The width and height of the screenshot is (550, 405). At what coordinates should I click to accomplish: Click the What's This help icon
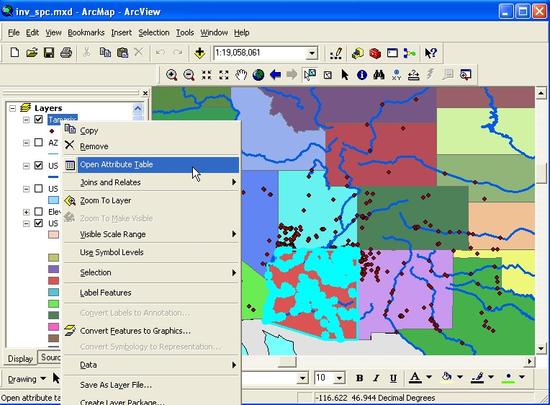430,53
